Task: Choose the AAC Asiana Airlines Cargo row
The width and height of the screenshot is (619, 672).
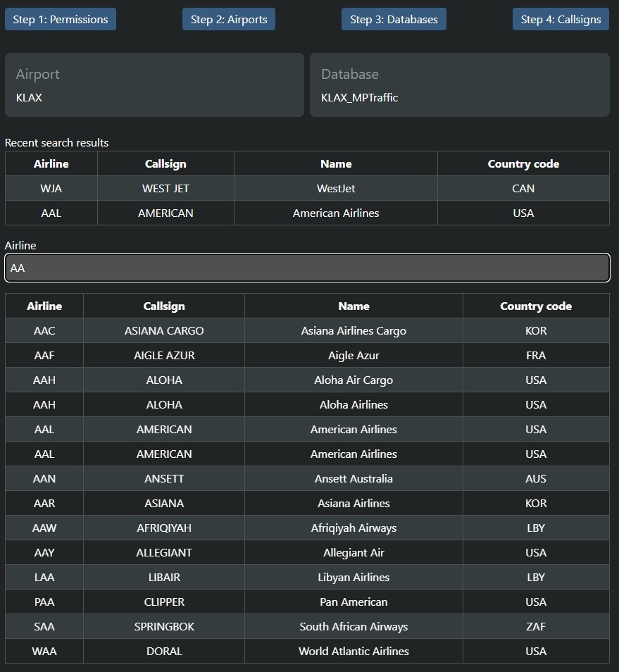Action: (x=307, y=330)
